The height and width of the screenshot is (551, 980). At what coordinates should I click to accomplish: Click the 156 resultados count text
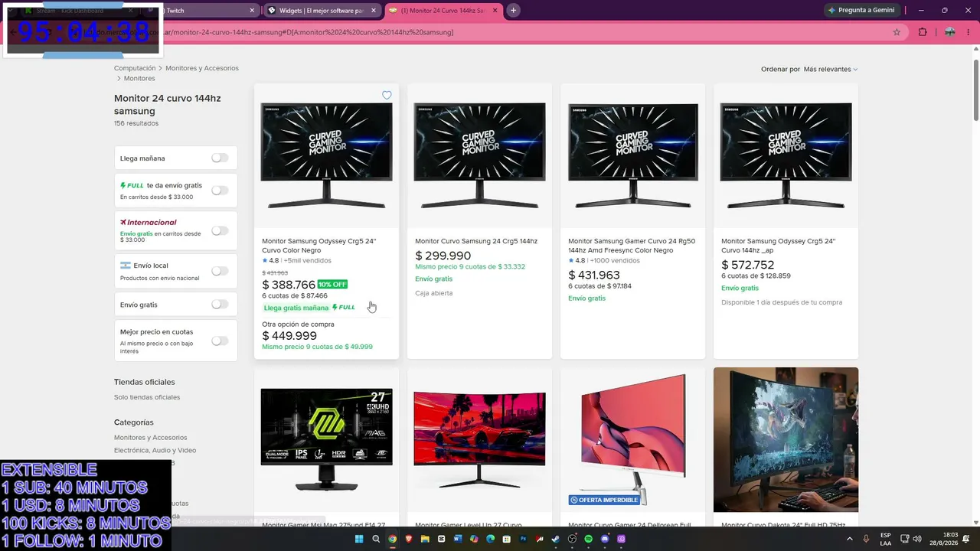click(136, 123)
